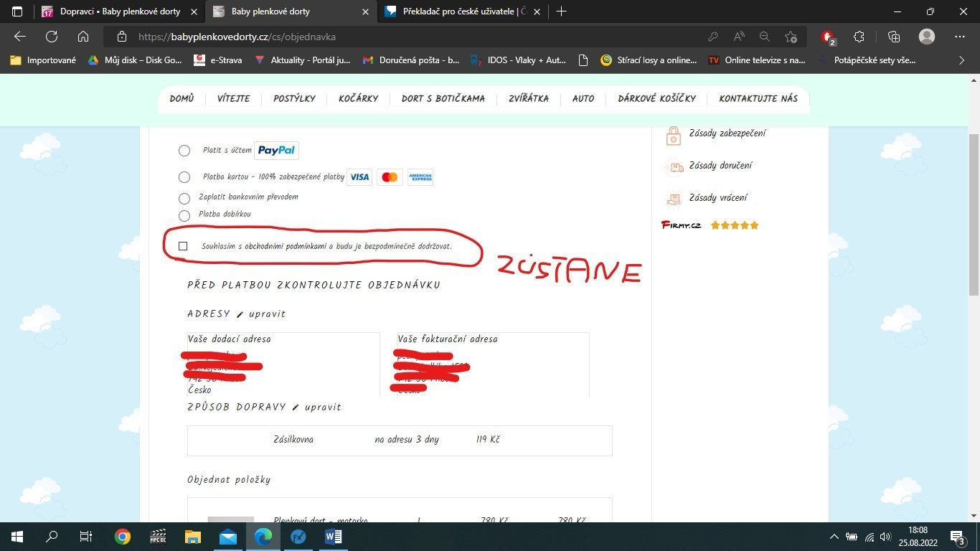
Task: Click upravit next to ADRESY
Action: 267,314
